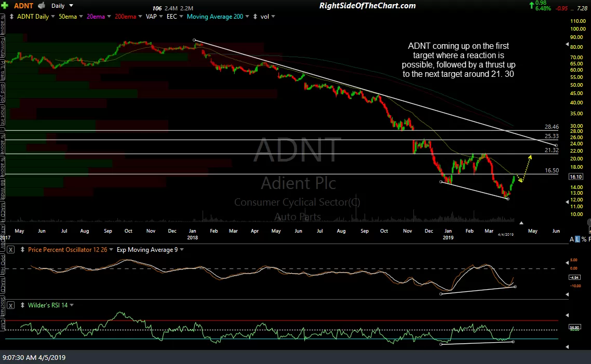The height and width of the screenshot is (364, 591).
Task: Click the move-pane arrows left of ADNT Daily
Action: 11,17
